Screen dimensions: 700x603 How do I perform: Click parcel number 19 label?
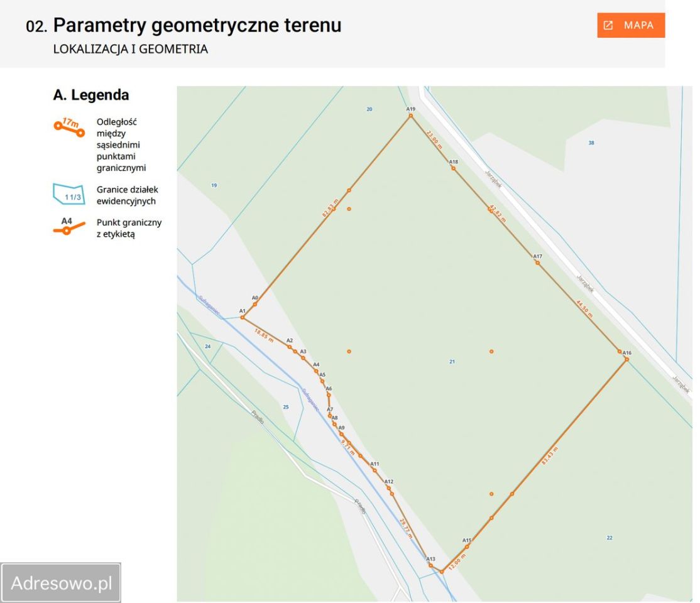[x=214, y=185]
